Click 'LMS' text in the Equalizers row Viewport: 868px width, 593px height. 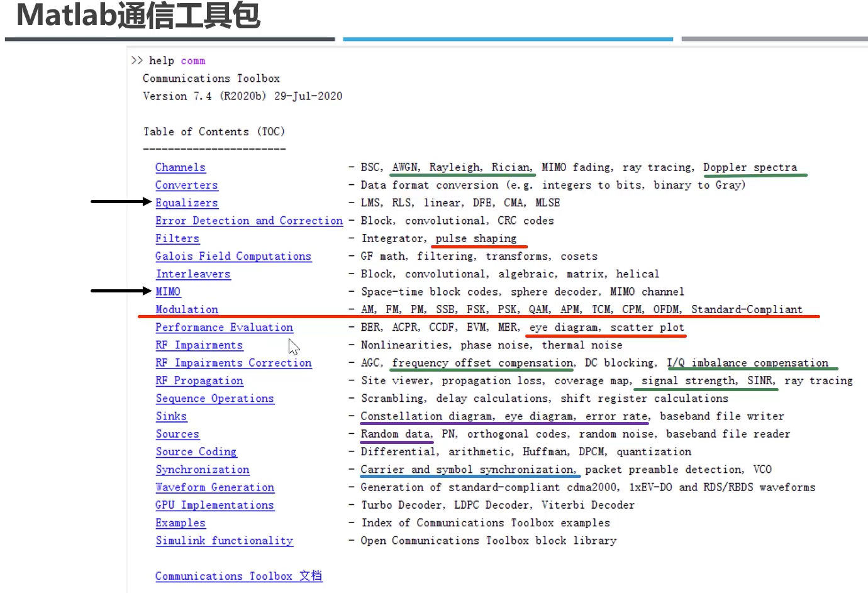coord(370,202)
